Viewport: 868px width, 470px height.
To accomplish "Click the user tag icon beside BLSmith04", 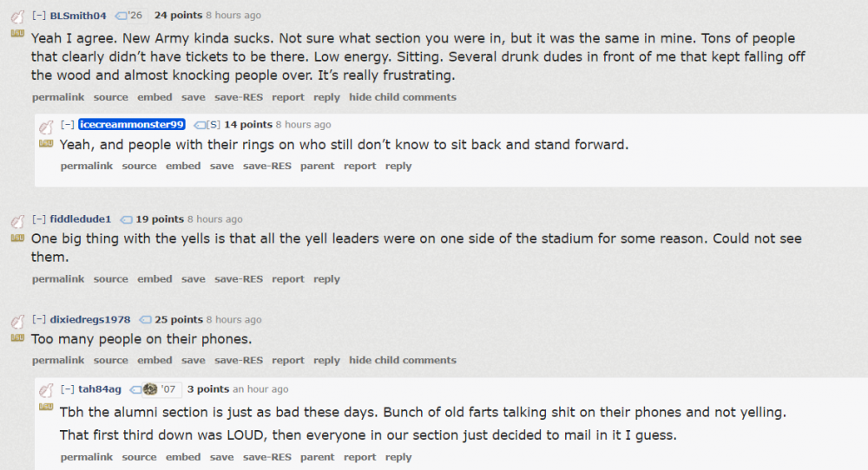I will pos(121,16).
